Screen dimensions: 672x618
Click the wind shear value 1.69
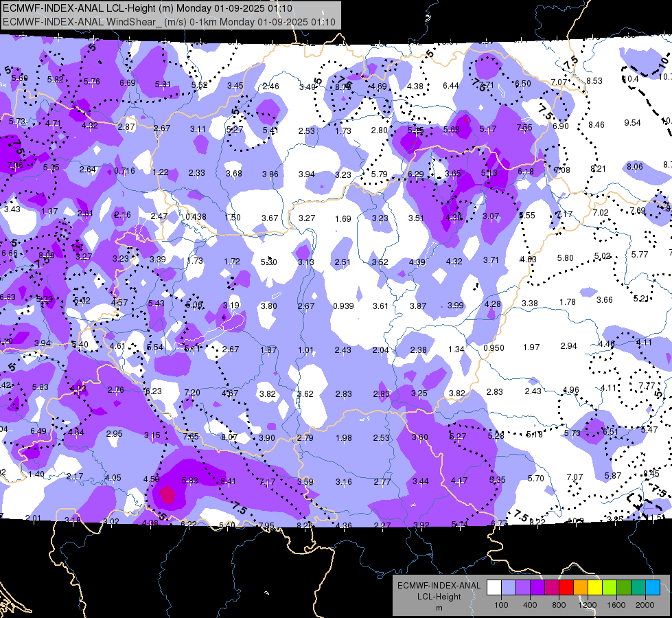tap(343, 219)
